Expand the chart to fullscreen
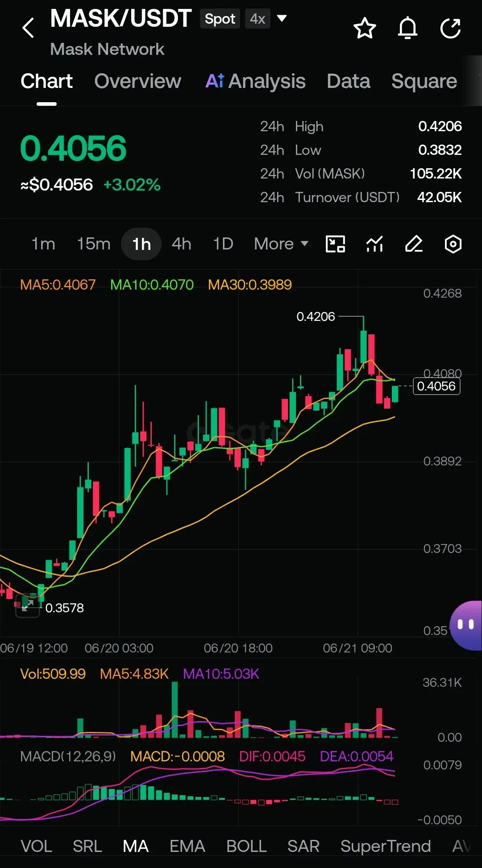482x868 pixels. (x=28, y=606)
